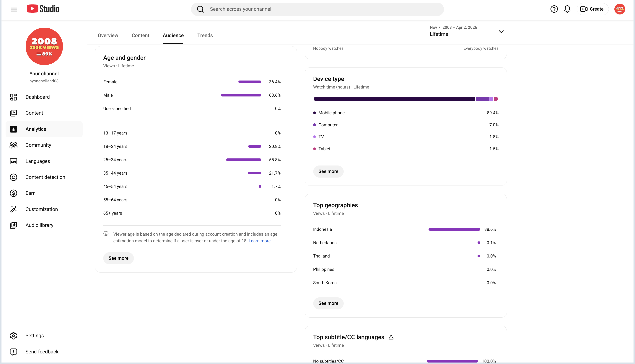
Task: Click the YouTube Studio logo
Action: [x=43, y=9]
